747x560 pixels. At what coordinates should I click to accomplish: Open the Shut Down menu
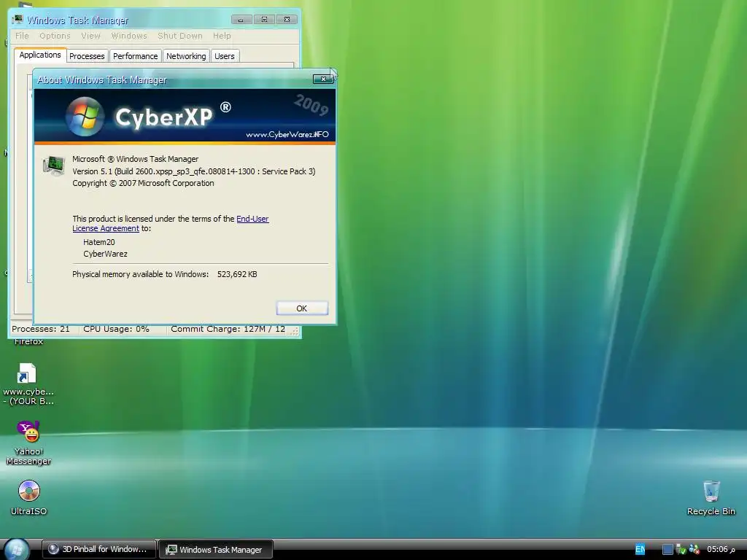click(180, 36)
